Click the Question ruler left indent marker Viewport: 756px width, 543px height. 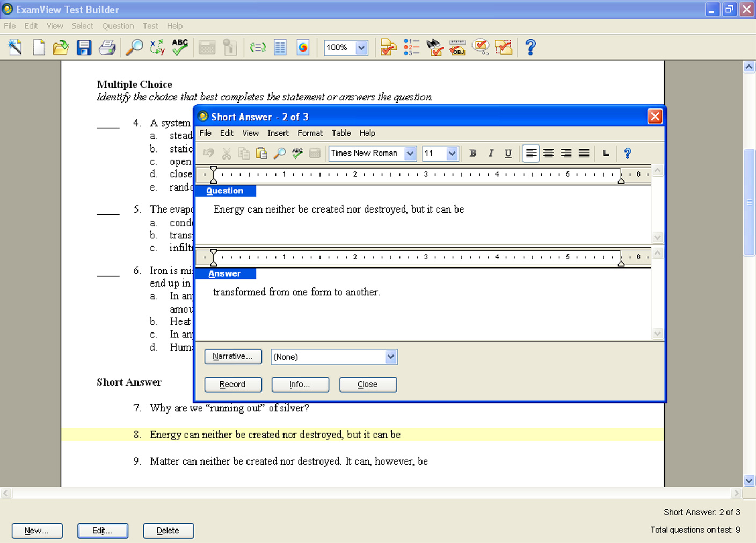pos(214,175)
